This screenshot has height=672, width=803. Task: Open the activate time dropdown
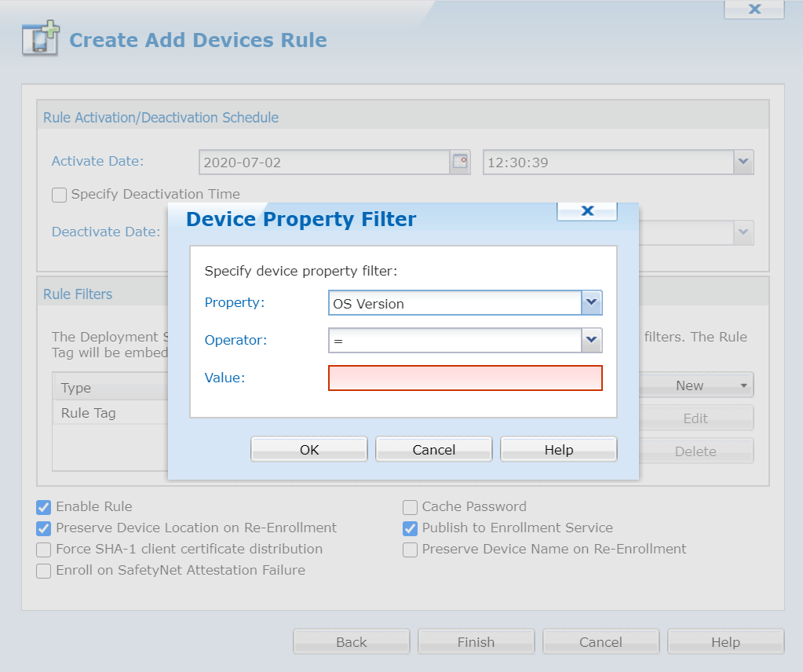743,163
